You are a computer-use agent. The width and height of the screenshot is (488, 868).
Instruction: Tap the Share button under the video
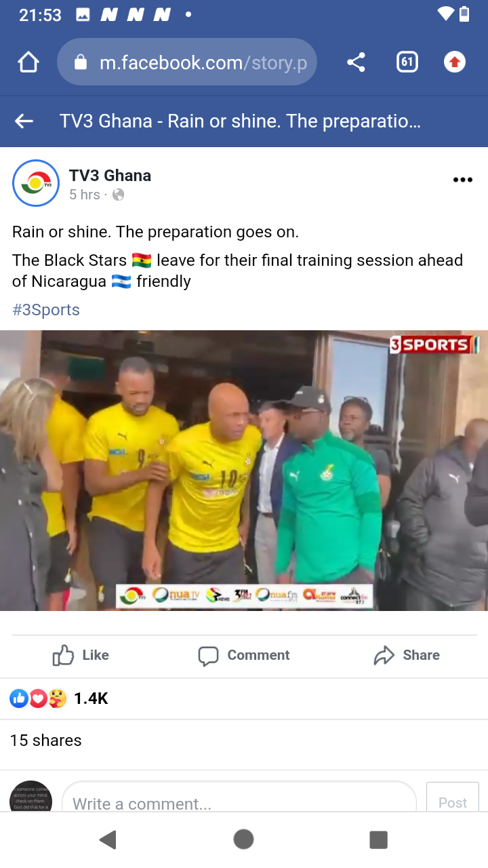tap(407, 655)
